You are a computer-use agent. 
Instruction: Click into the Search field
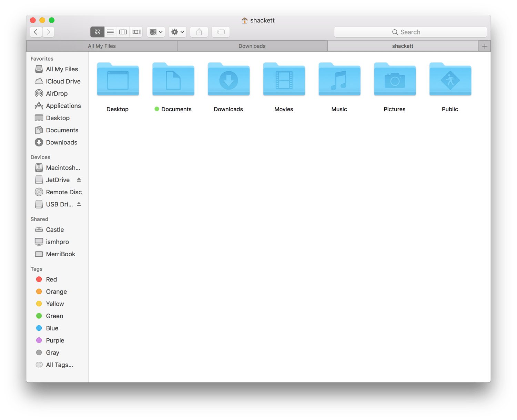(x=410, y=32)
